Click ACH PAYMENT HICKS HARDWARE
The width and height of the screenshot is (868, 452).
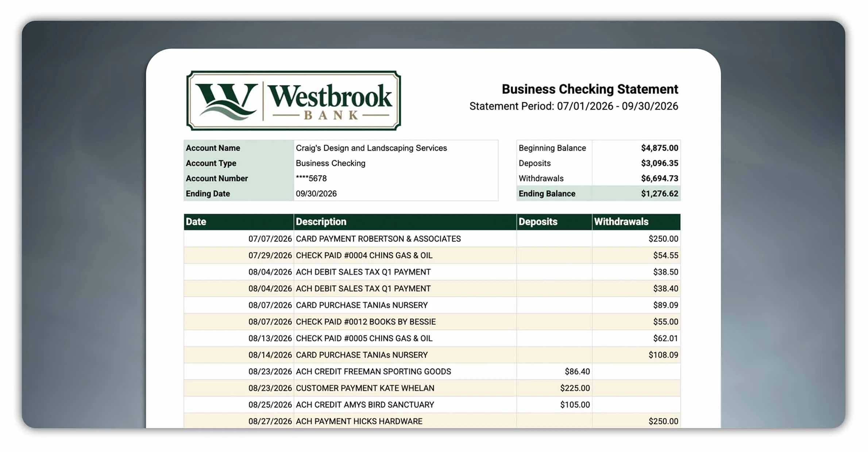[359, 421]
